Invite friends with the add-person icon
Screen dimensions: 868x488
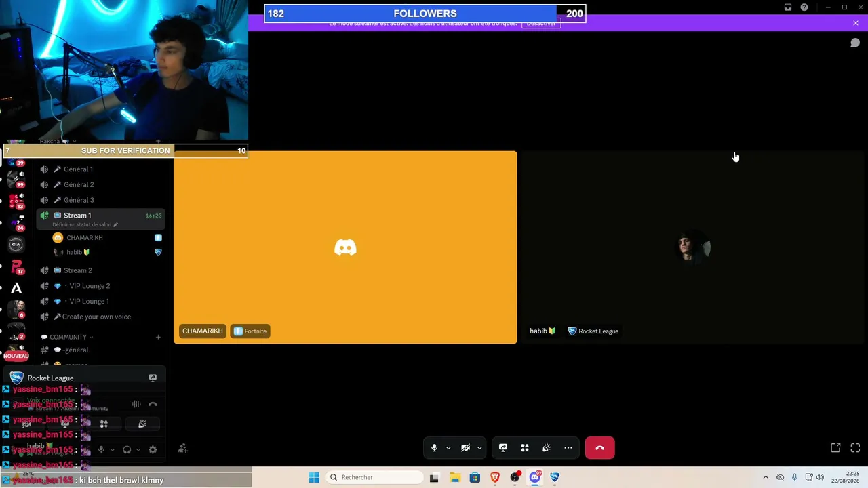183,449
